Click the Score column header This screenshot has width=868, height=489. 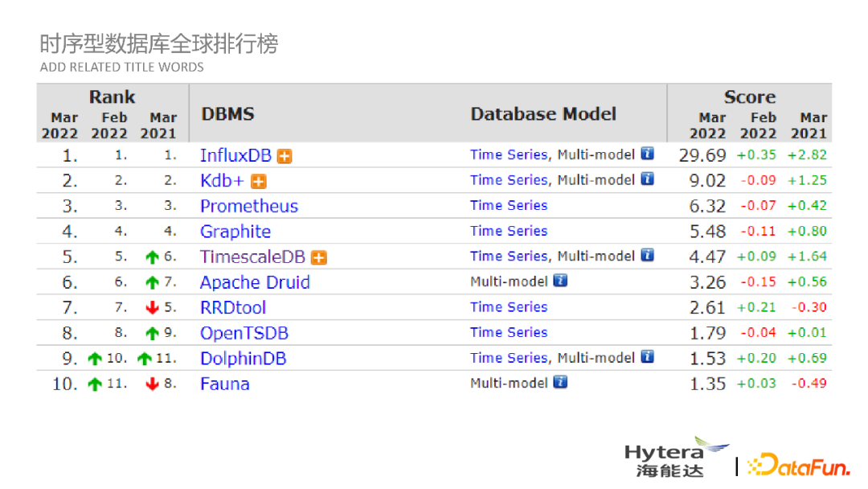point(749,97)
